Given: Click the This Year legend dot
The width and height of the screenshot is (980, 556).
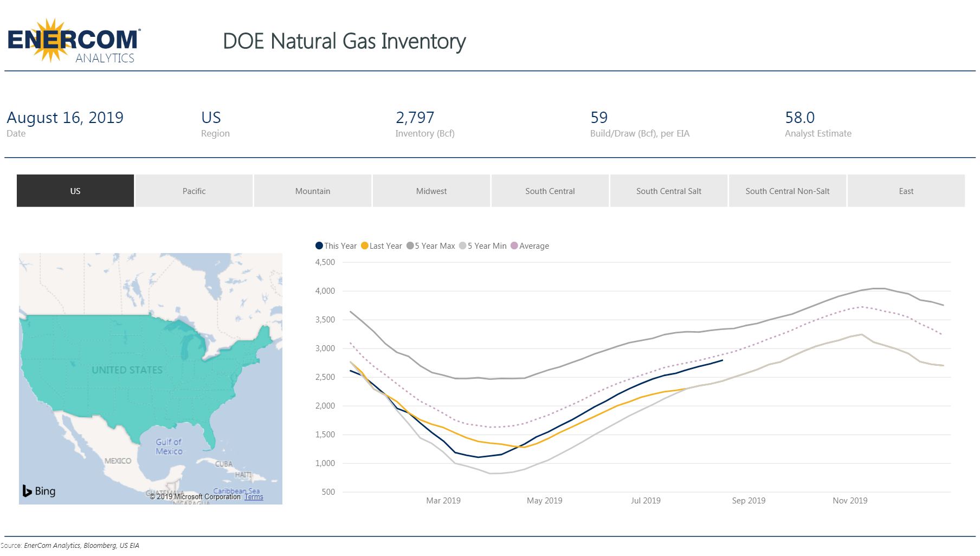Looking at the screenshot, I should coord(319,245).
